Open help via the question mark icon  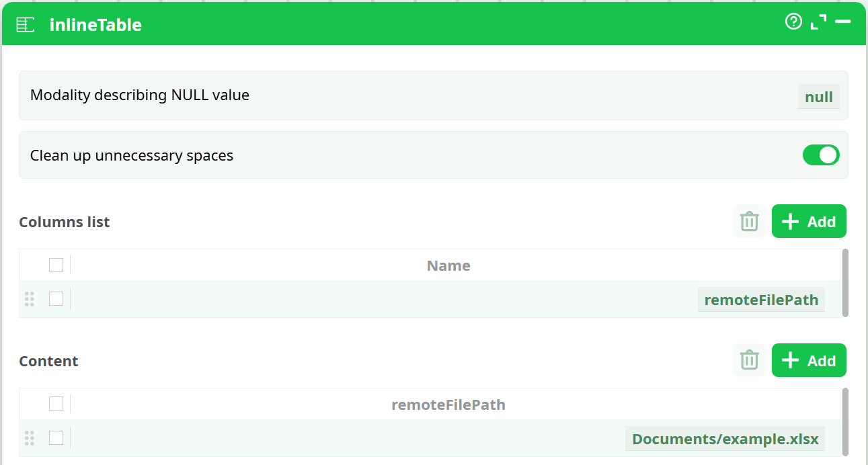(793, 22)
